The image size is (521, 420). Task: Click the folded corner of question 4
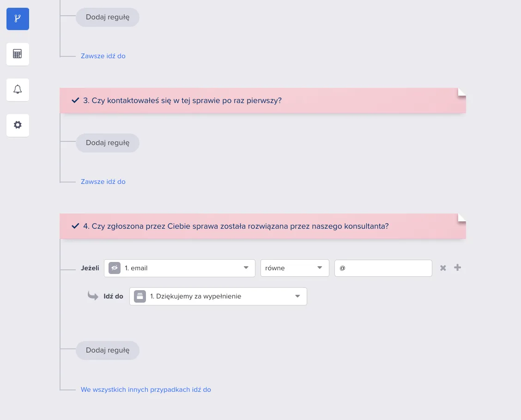click(462, 218)
